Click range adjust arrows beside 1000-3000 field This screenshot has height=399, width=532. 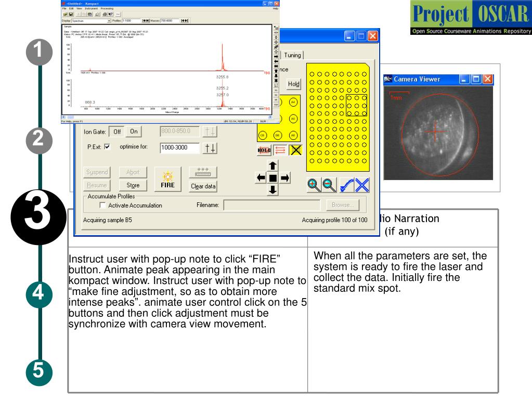(x=210, y=148)
